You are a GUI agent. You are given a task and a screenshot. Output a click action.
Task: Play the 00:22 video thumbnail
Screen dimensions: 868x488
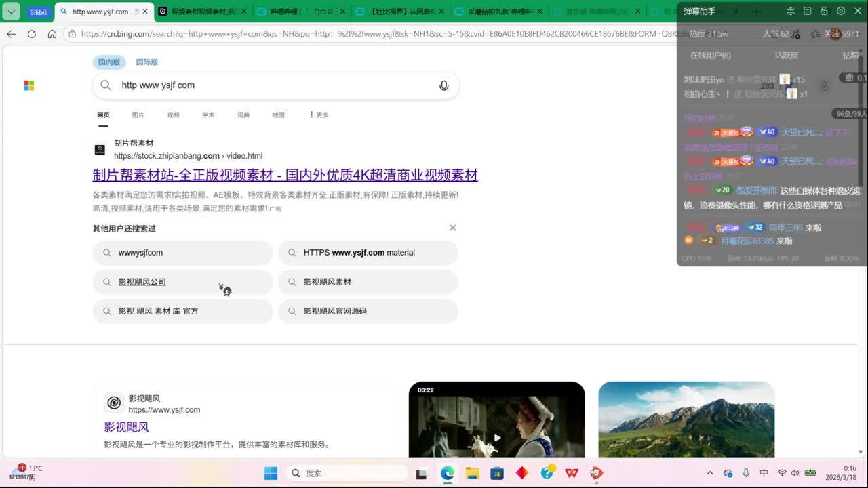click(496, 437)
